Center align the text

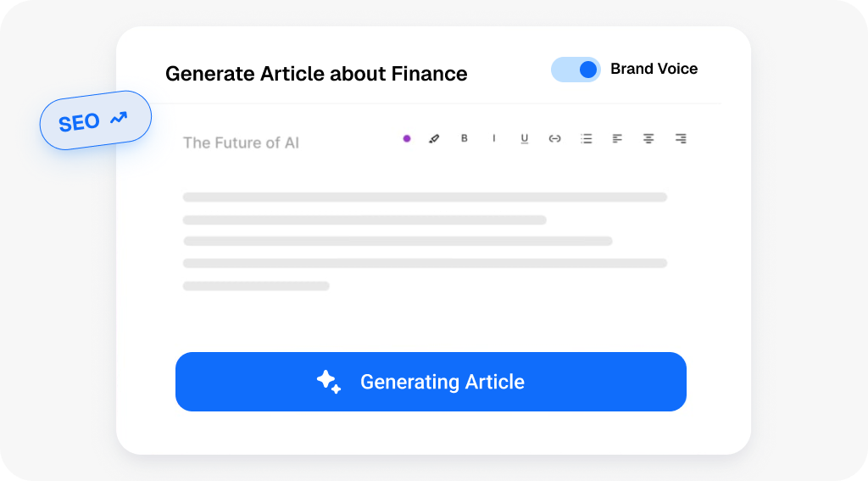point(648,138)
